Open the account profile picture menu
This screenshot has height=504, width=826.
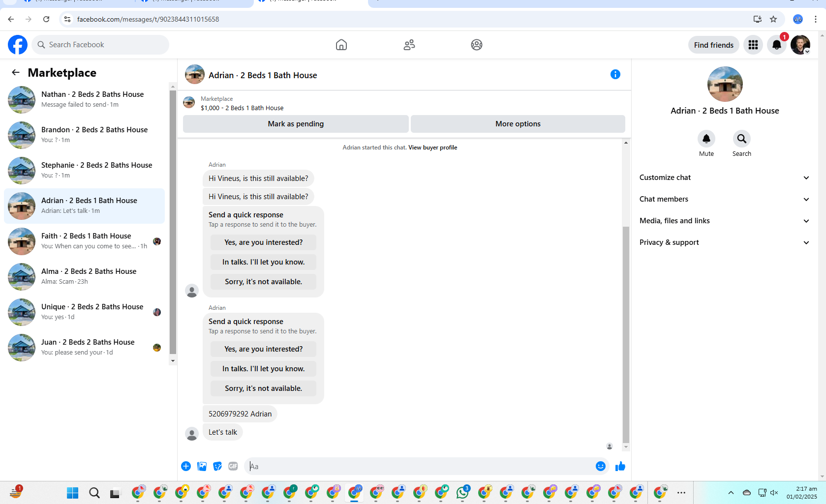pyautogui.click(x=800, y=45)
